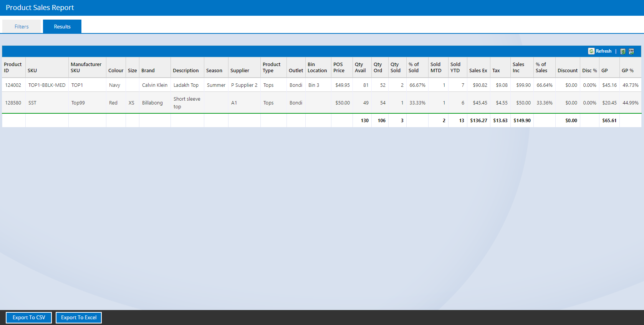Click the Export To CSV button
The height and width of the screenshot is (325, 644).
point(29,318)
